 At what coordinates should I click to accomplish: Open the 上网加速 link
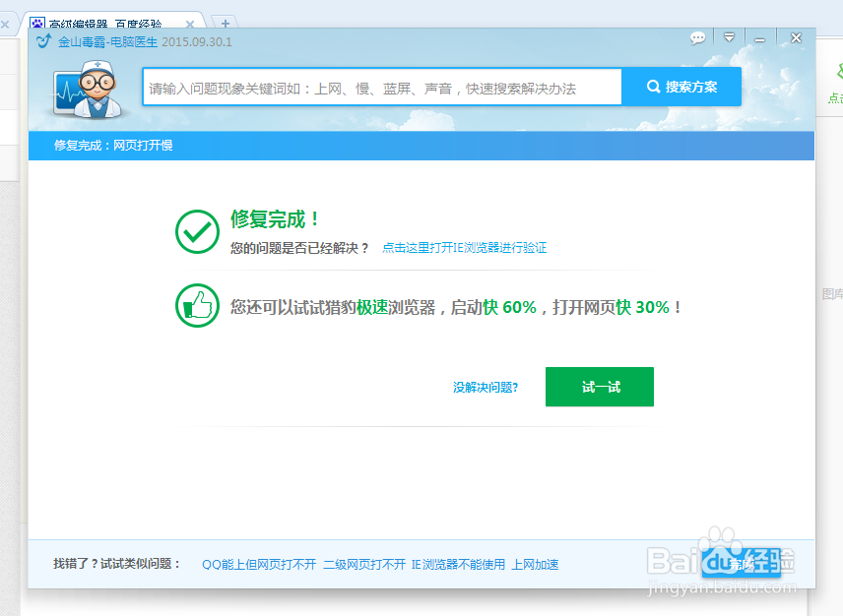[x=535, y=565]
